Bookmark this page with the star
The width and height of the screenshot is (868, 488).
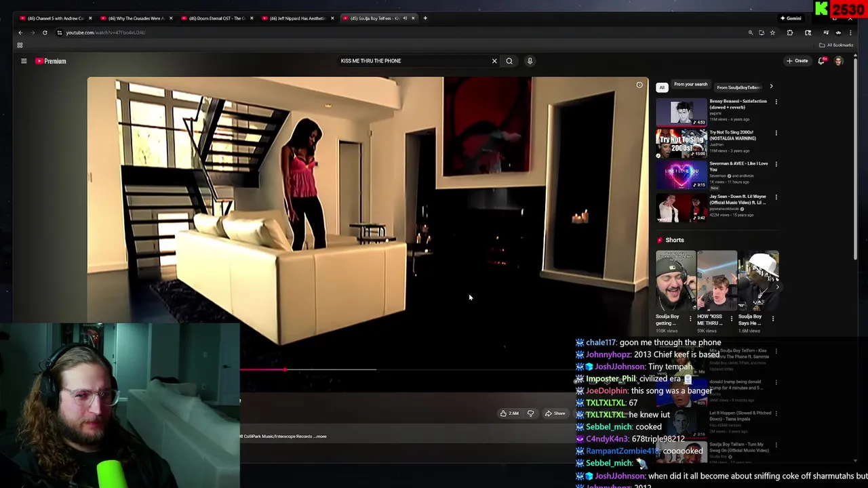[772, 33]
